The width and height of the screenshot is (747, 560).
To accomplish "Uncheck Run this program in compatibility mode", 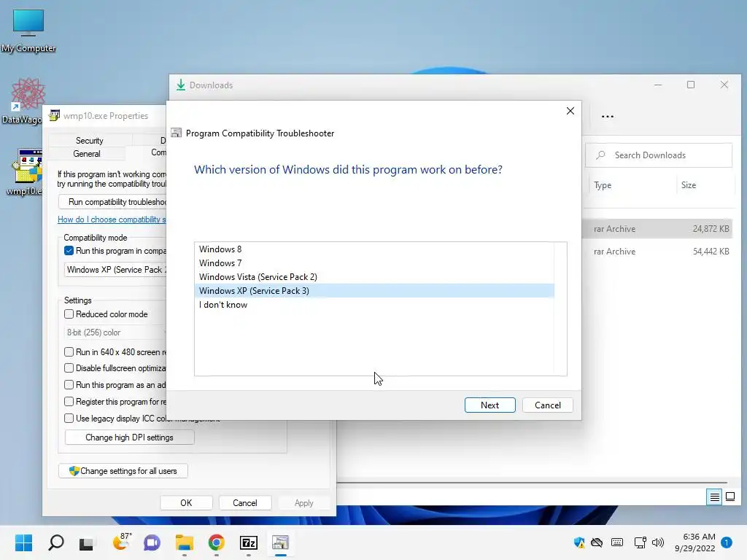I will 69,251.
